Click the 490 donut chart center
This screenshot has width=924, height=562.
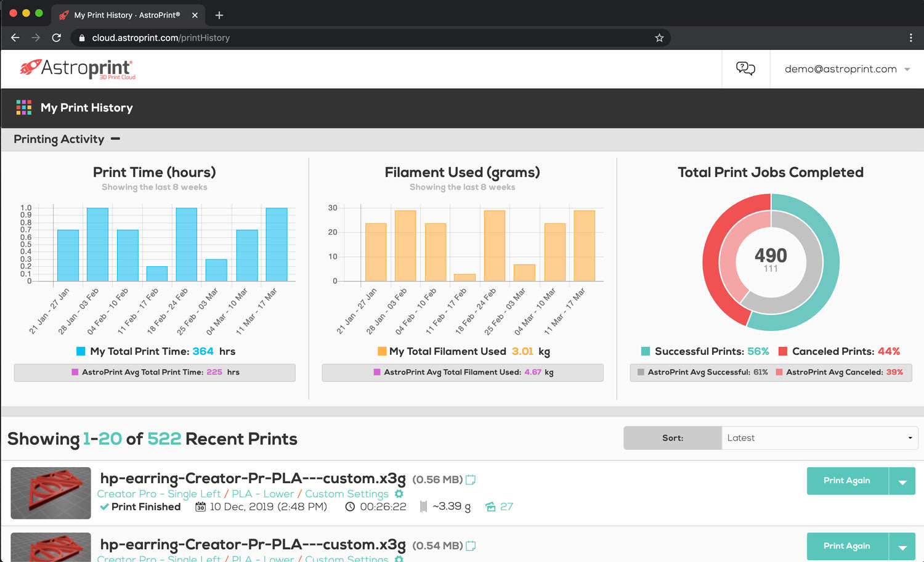(x=771, y=256)
